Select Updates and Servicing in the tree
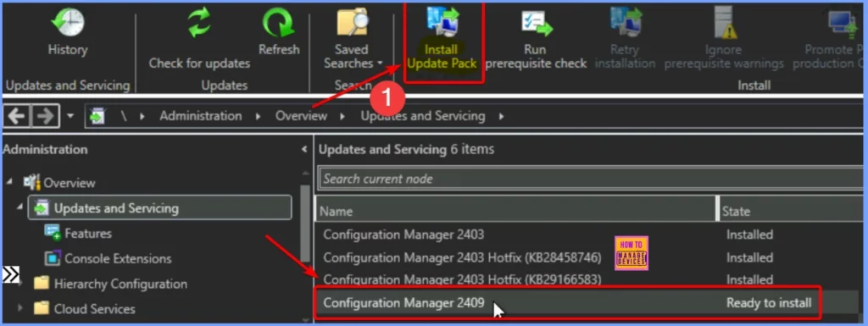868x326 pixels. [x=159, y=207]
